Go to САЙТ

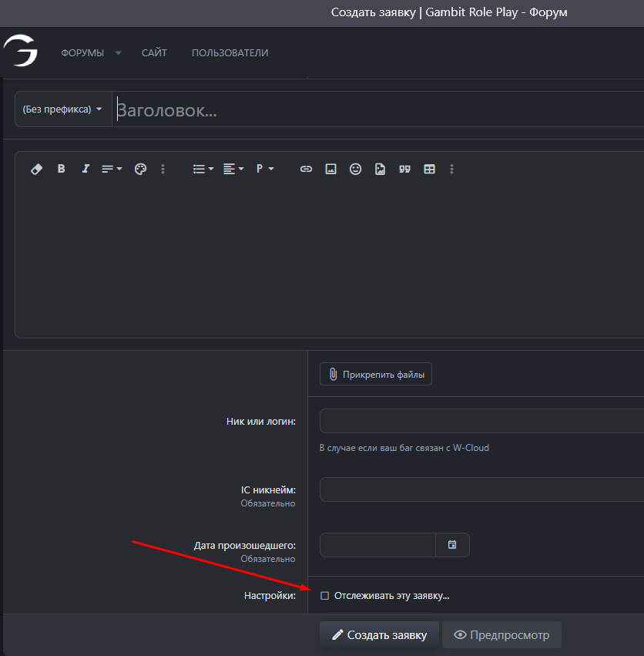[x=154, y=52]
